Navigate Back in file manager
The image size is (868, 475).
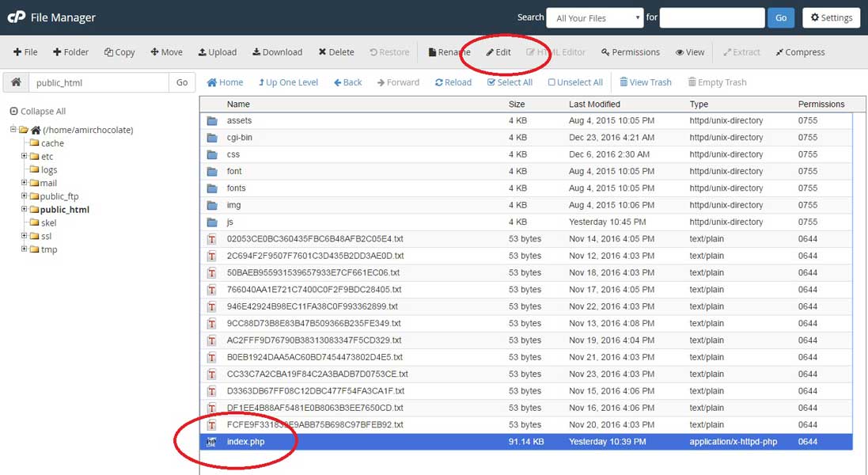(347, 82)
